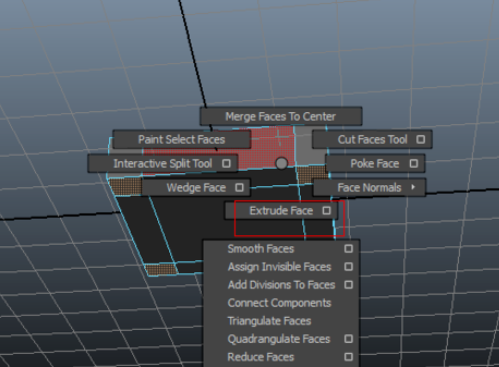Open Smooth Faces options box
This screenshot has width=499, height=367.
coord(348,249)
